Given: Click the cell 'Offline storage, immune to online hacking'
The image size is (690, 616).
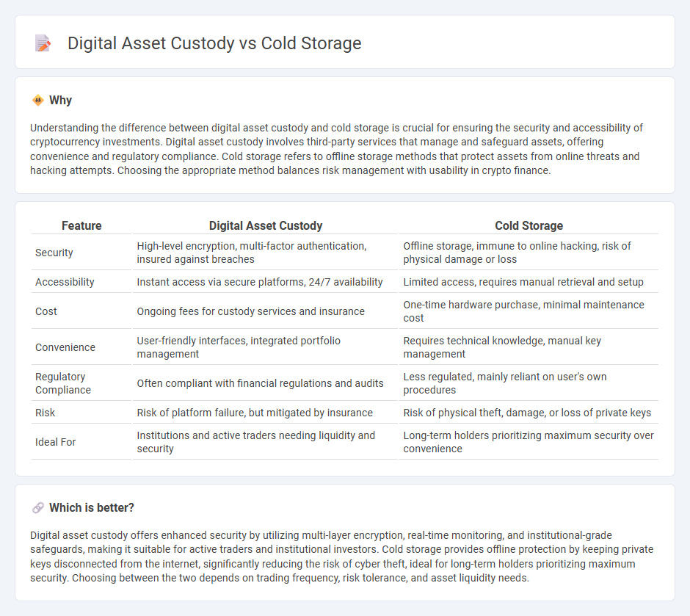Looking at the screenshot, I should click(x=529, y=253).
